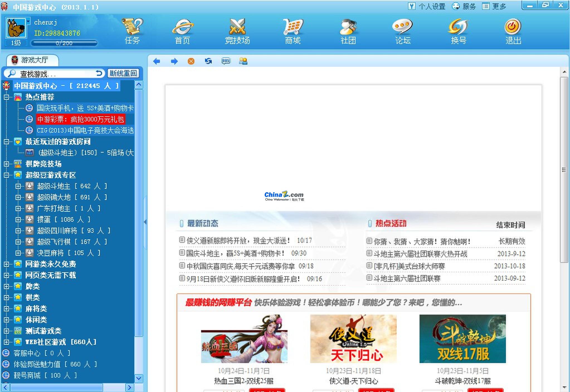Open 热血三国2 game thumbnail
Image resolution: width=570 pixels, height=392 pixels.
(x=244, y=339)
